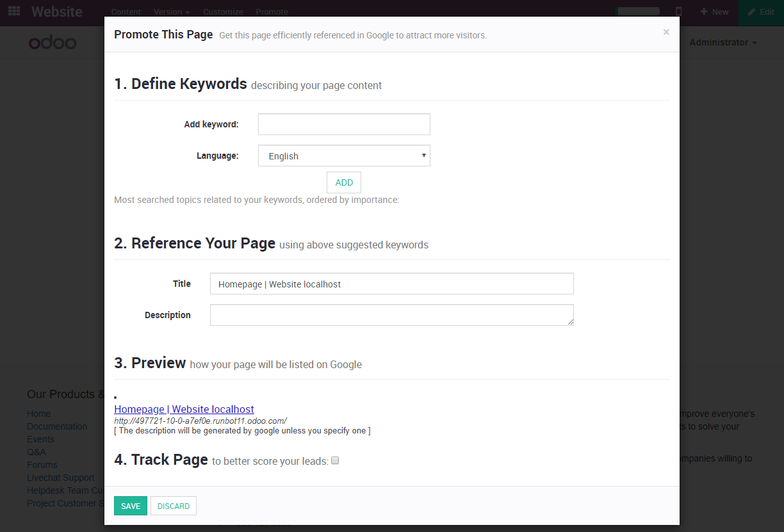Open the Documentation footer link
This screenshot has width=784, height=532.
click(x=57, y=426)
